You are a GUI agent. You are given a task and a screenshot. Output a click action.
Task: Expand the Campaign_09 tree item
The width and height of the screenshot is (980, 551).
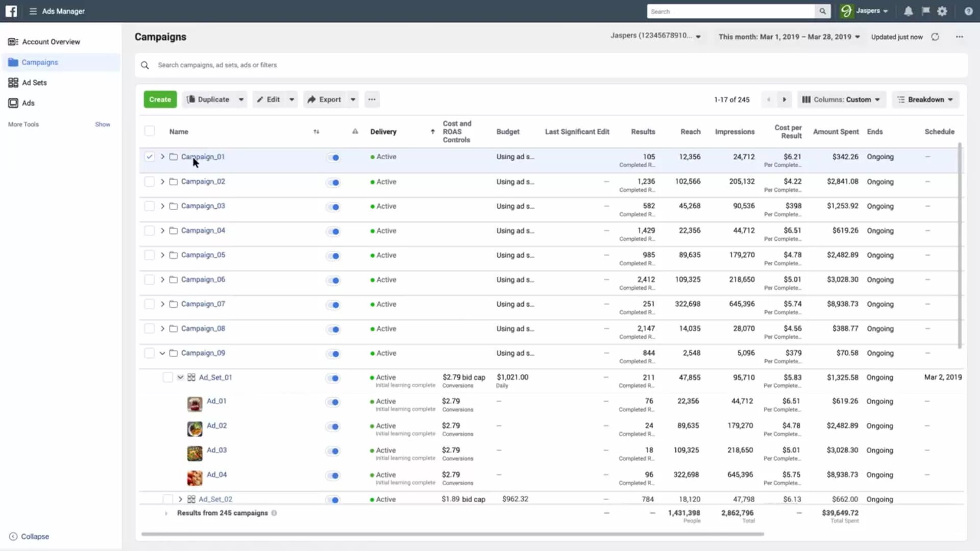161,353
